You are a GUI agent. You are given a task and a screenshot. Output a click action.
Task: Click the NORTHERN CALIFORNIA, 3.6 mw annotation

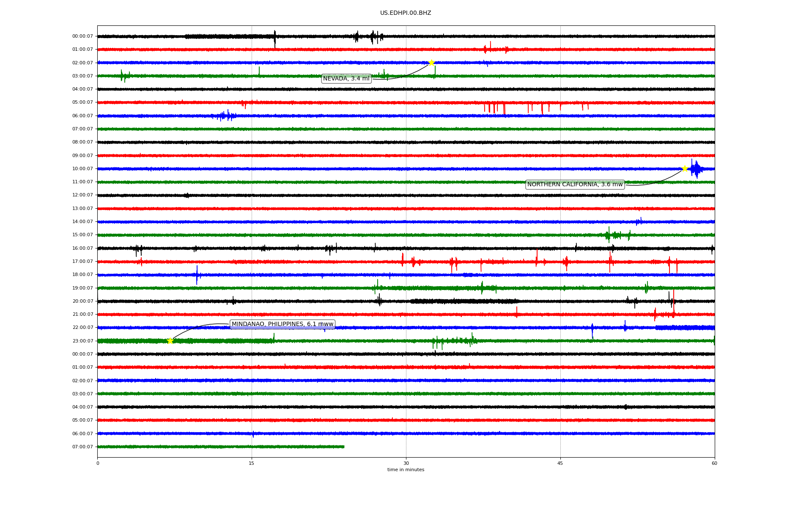point(575,184)
